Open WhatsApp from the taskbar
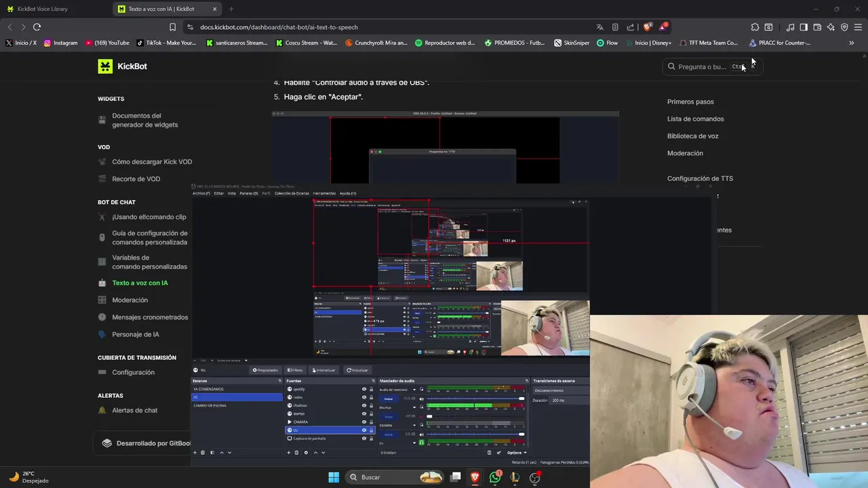 [x=495, y=477]
